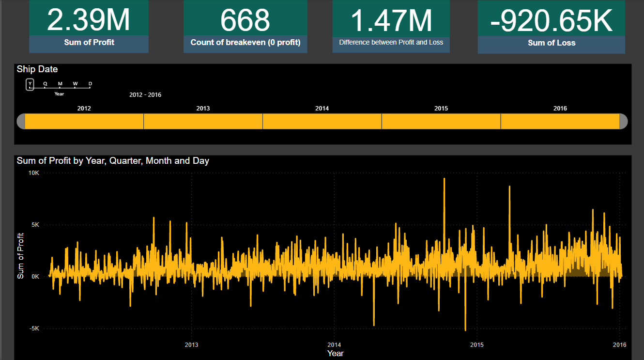Select the D (Day) granularity marker
The height and width of the screenshot is (360, 644).
click(90, 84)
